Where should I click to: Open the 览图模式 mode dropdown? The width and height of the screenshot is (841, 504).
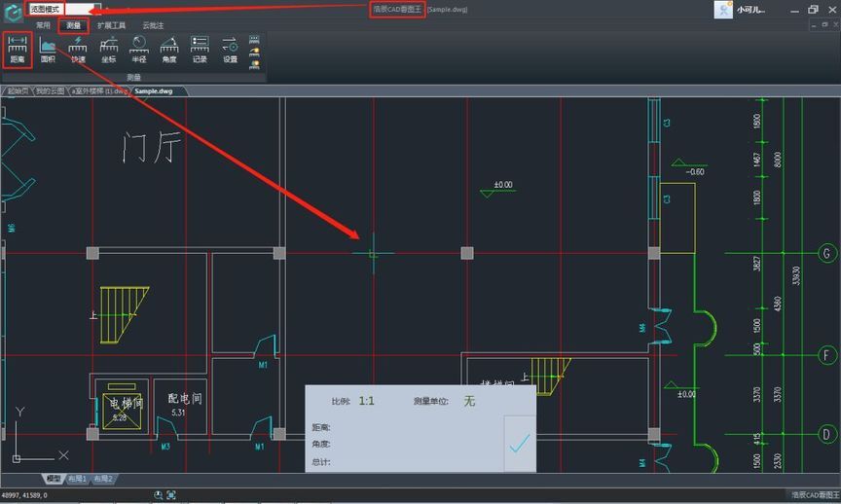60,9
